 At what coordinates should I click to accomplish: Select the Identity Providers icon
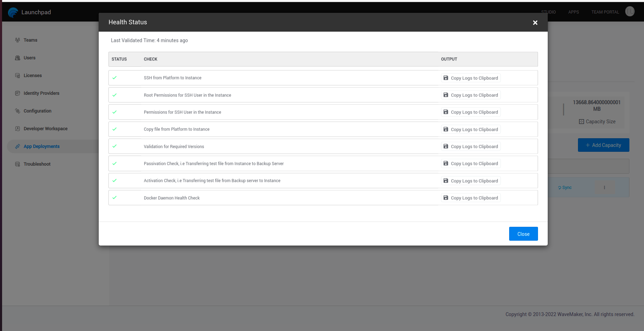click(17, 93)
